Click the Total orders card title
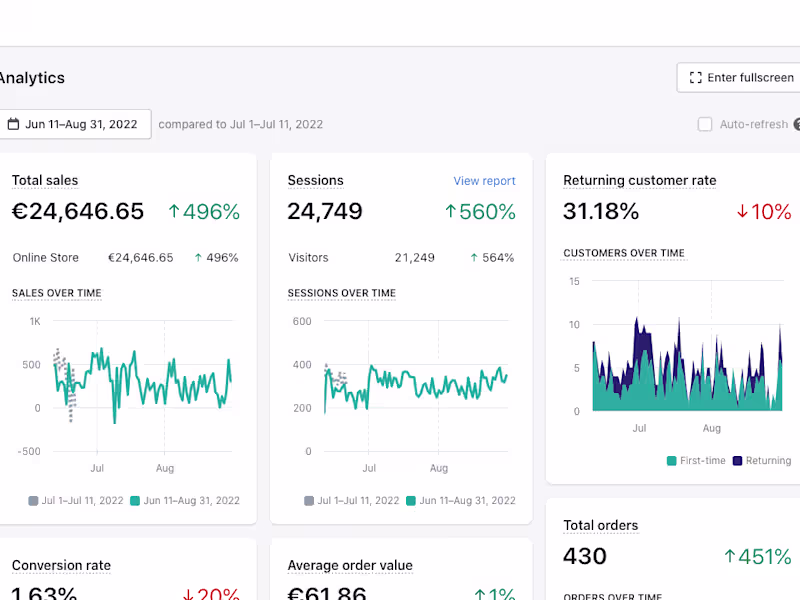 [x=600, y=525]
